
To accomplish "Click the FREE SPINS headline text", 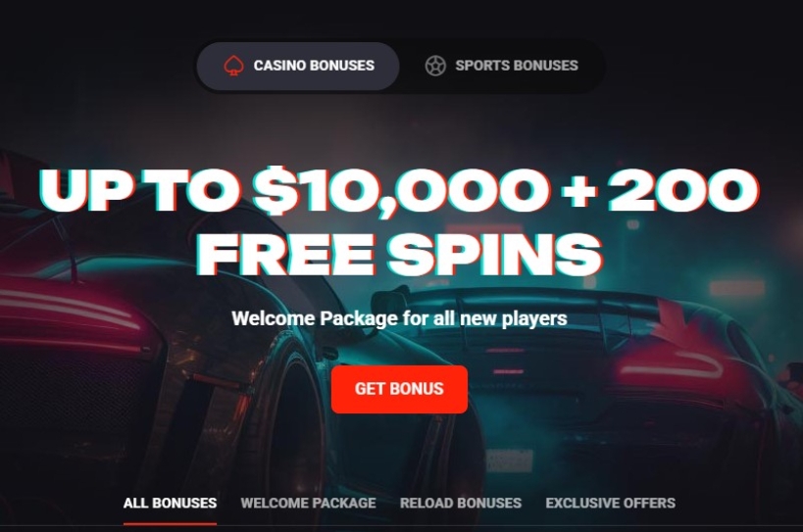I will click(x=399, y=254).
